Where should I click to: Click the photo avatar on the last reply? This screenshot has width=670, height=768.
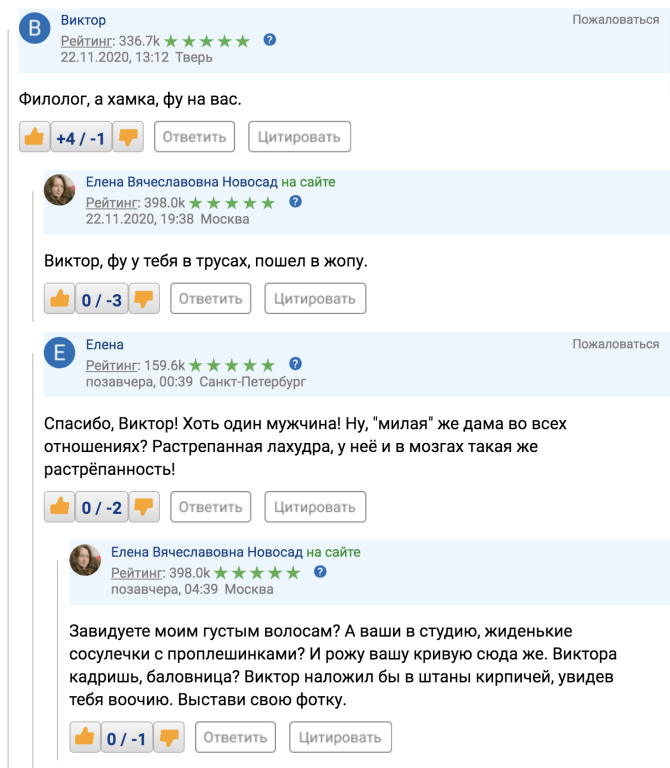pos(85,560)
